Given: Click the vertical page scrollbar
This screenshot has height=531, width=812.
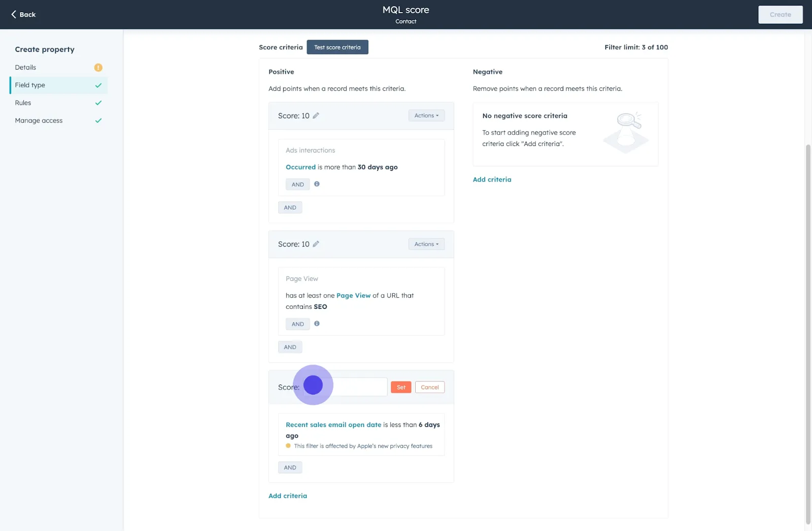Looking at the screenshot, I should pos(808,335).
